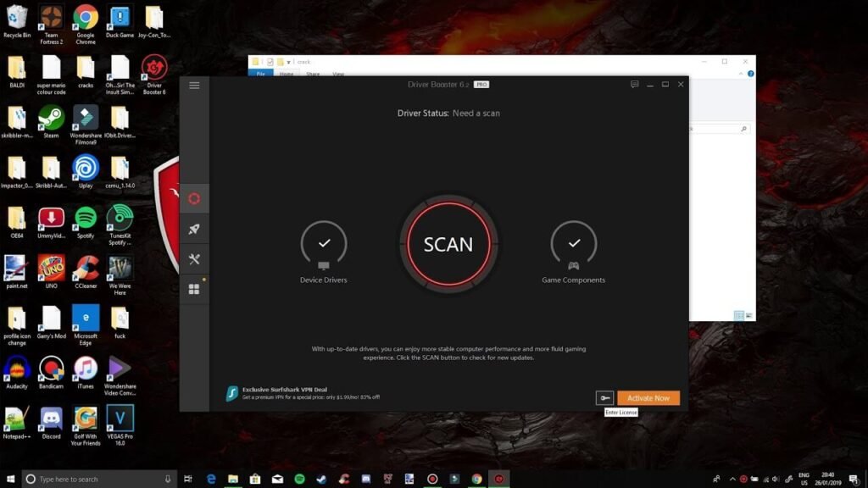Select Wondershare Filmora9 desktop shortcut

[86, 125]
